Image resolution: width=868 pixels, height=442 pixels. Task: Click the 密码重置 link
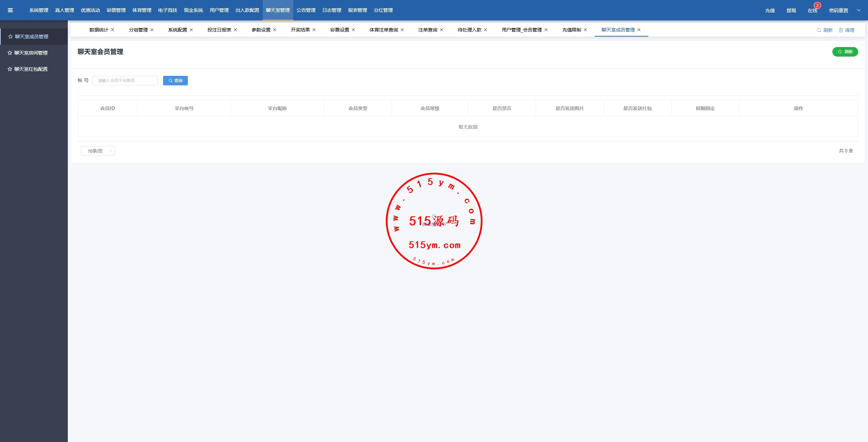(839, 10)
